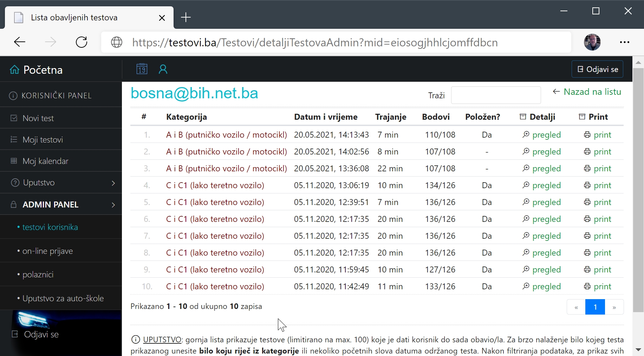Click date 05.11.2020, 13:06:19 cell
This screenshot has height=356, width=644.
pyautogui.click(x=331, y=185)
